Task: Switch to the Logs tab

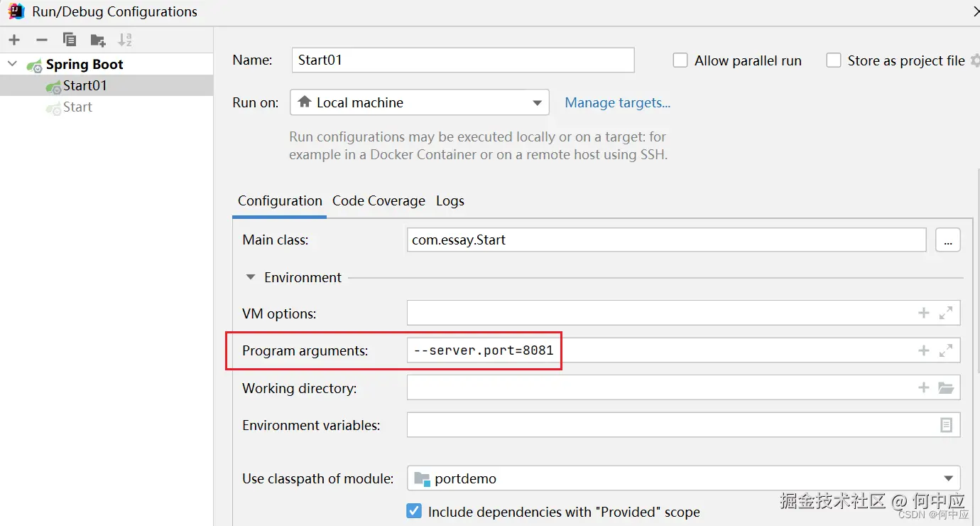Action: [450, 200]
